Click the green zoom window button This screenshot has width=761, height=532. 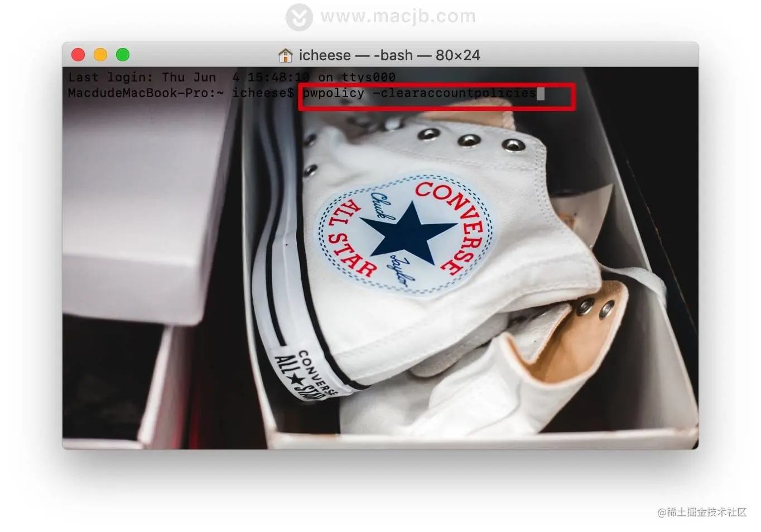click(123, 55)
